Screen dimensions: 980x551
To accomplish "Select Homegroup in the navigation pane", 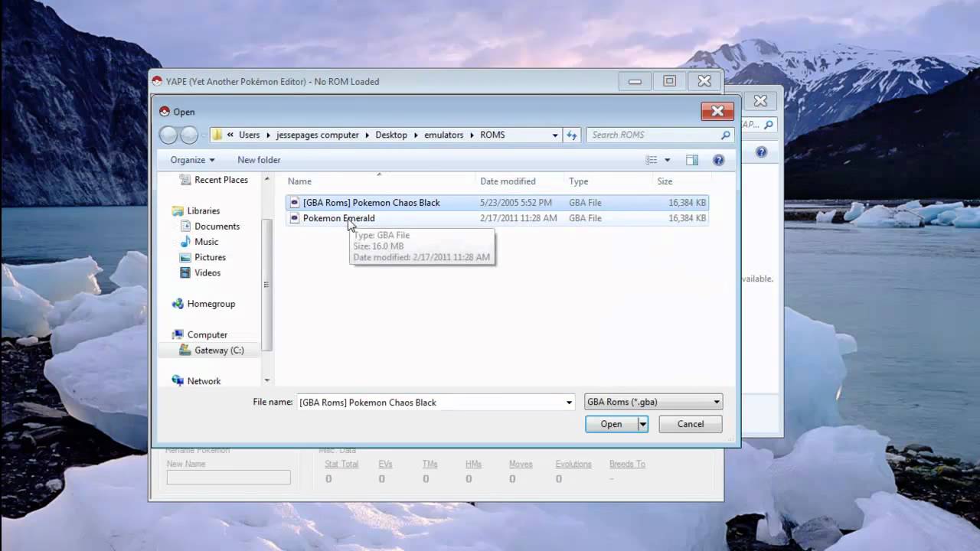I will 211,304.
